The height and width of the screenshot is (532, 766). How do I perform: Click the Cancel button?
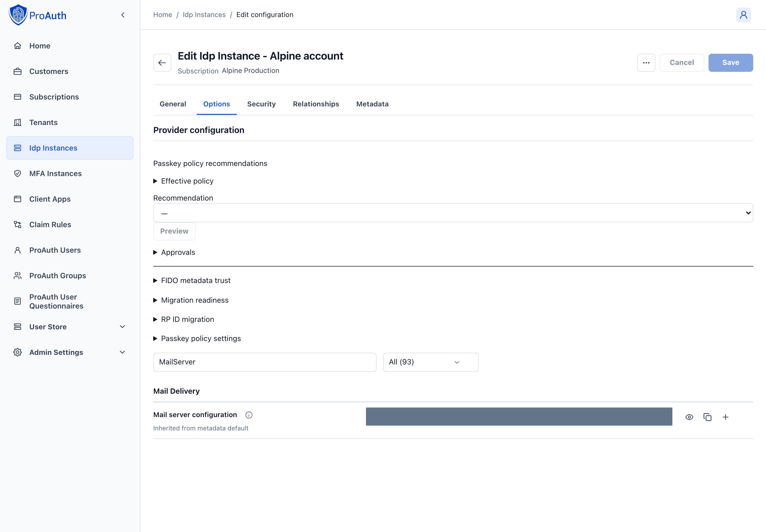click(x=682, y=63)
